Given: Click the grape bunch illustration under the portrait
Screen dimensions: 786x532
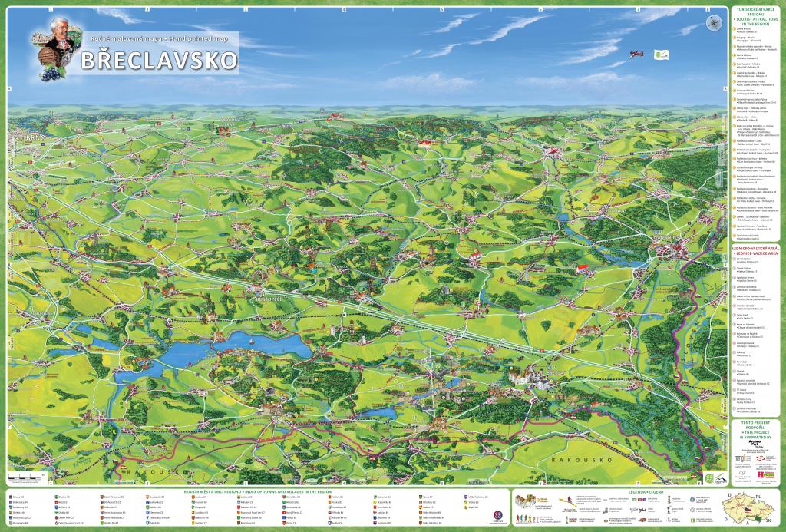Looking at the screenshot, I should (x=52, y=74).
